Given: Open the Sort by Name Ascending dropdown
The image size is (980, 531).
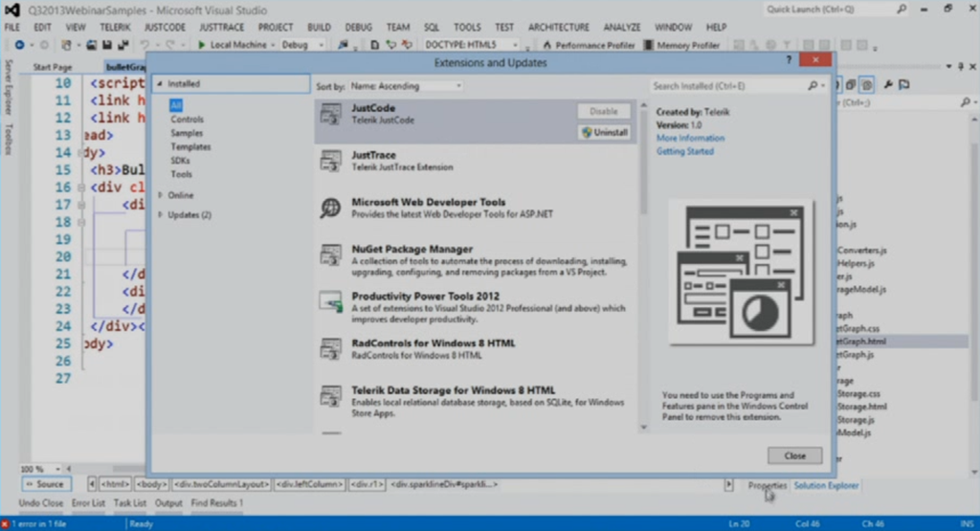Looking at the screenshot, I should [406, 85].
